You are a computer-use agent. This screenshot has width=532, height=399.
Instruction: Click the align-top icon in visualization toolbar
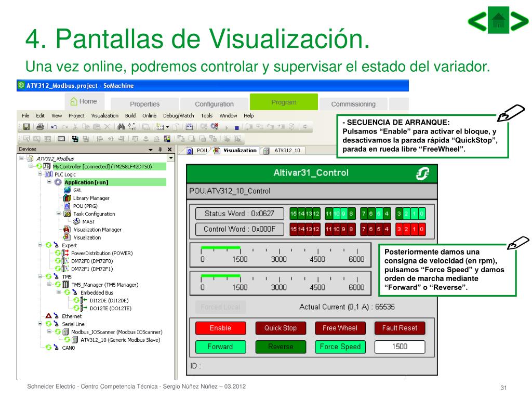pyautogui.click(x=136, y=139)
